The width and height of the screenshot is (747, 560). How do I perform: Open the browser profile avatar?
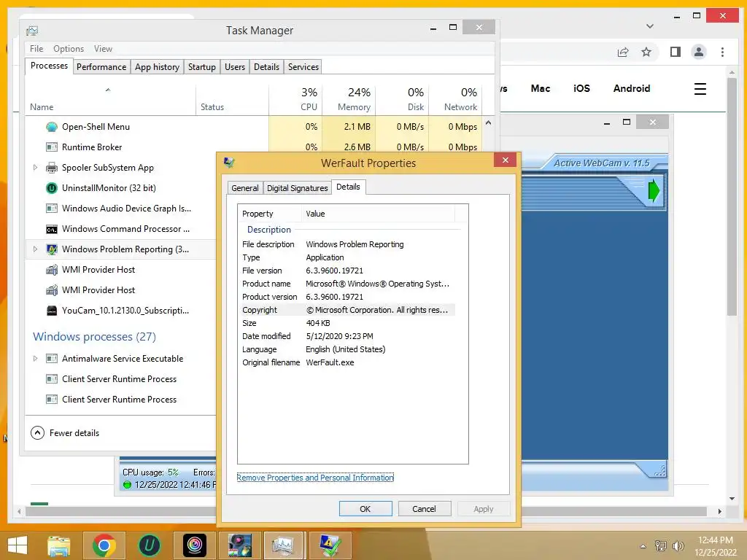(699, 52)
